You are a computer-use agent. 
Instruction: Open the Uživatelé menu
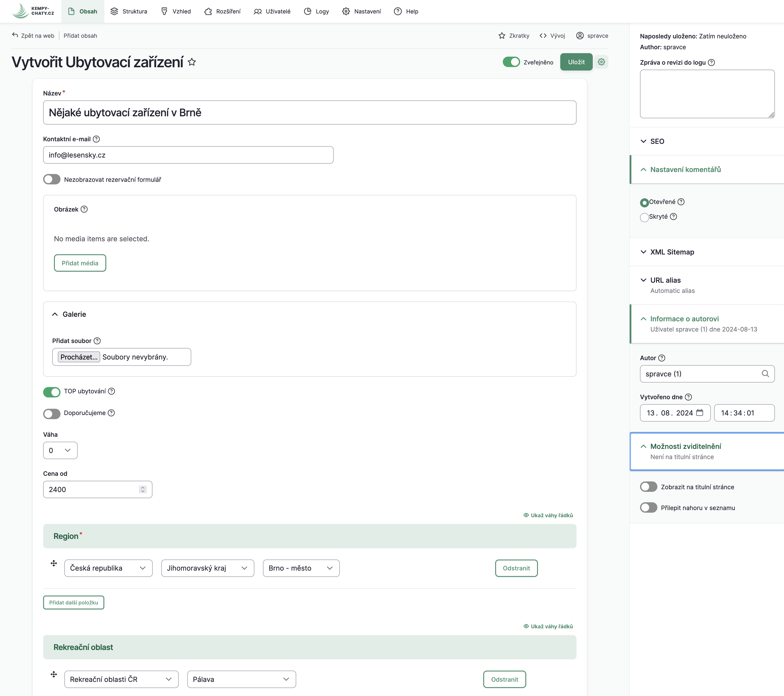click(272, 11)
